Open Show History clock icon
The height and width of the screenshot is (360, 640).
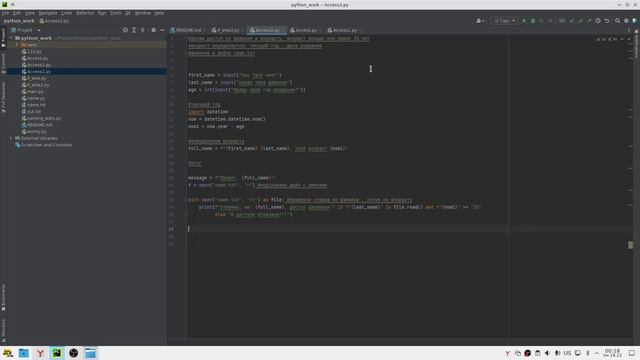(x=598, y=21)
